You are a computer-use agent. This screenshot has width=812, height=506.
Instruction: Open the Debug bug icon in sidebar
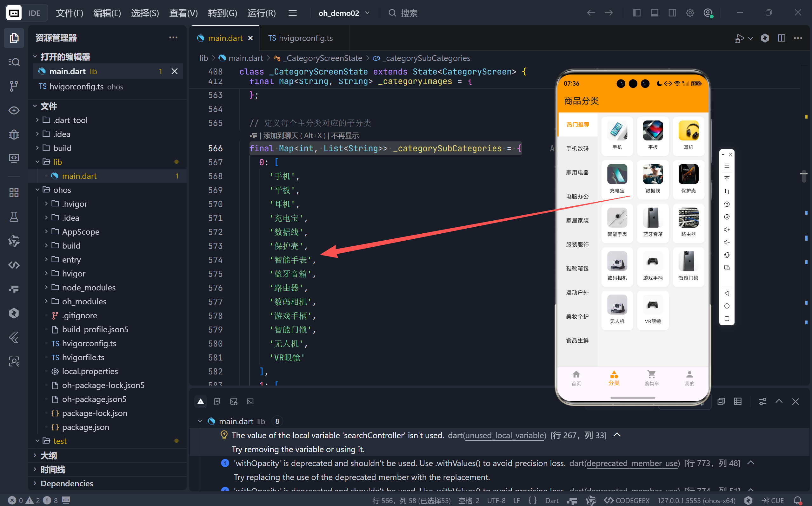coord(14,134)
